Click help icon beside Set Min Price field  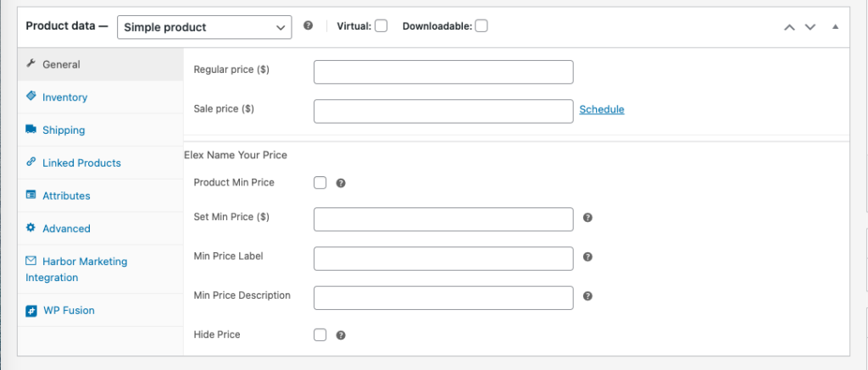pos(587,218)
